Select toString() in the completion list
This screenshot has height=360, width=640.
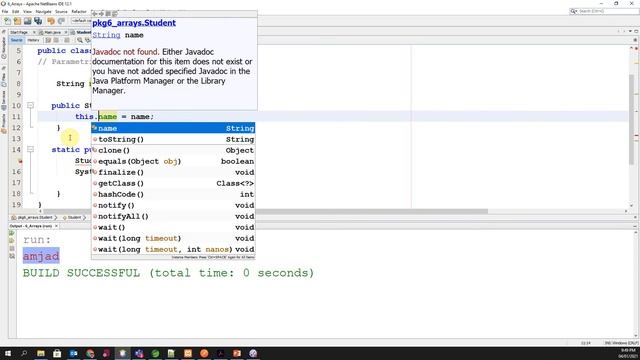(x=173, y=139)
